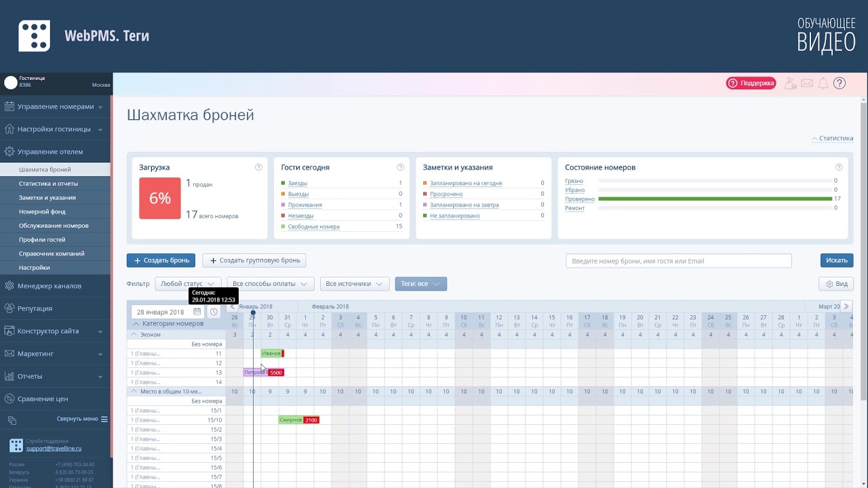Click the help question mark icon in header
The image size is (868, 488).
(840, 83)
